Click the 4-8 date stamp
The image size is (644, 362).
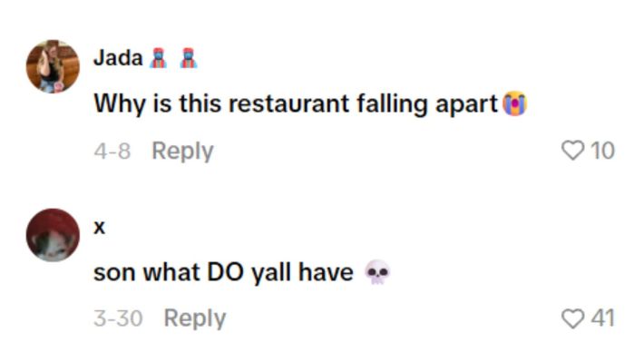(x=112, y=152)
